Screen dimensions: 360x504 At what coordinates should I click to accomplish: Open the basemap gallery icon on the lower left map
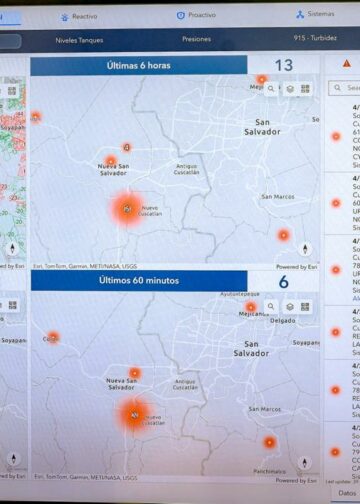pos(13,305)
